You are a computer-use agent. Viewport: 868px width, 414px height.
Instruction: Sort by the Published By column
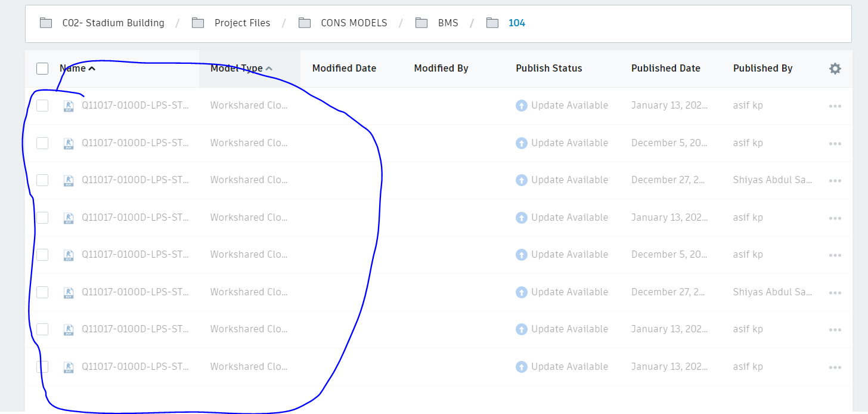763,69
